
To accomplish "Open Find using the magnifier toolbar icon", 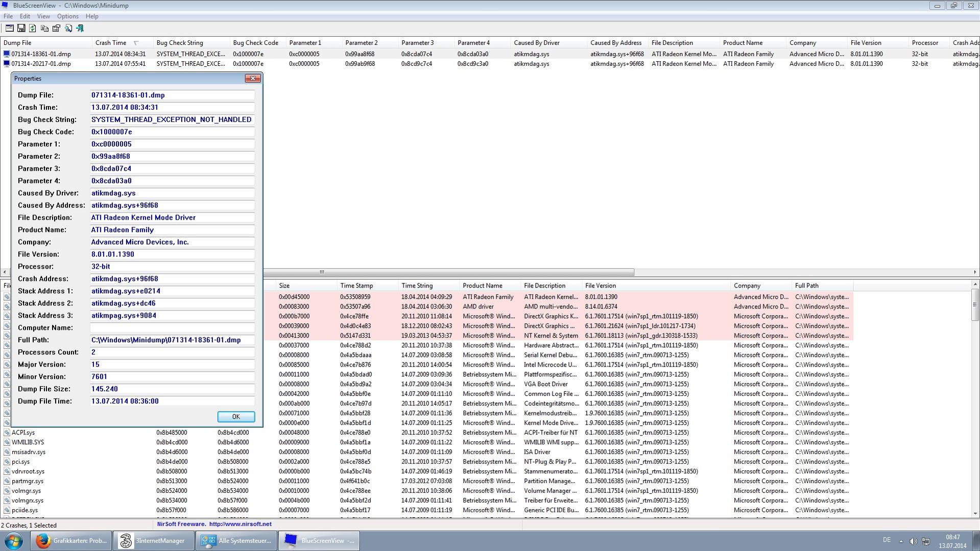I will [x=68, y=28].
